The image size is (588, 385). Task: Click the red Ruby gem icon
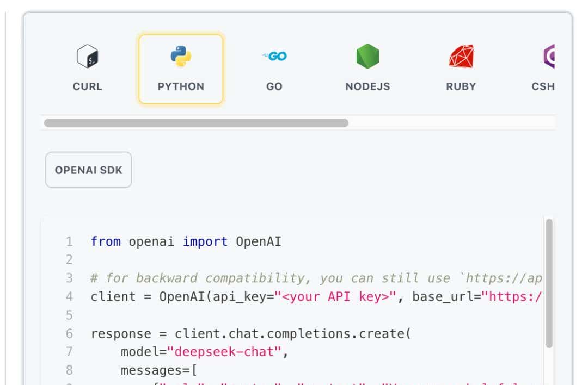pyautogui.click(x=461, y=57)
